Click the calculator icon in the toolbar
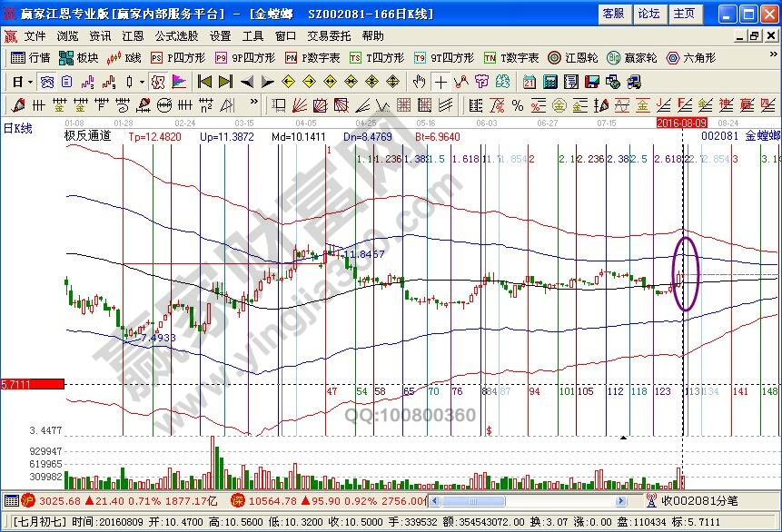The image size is (782, 532). (x=549, y=82)
